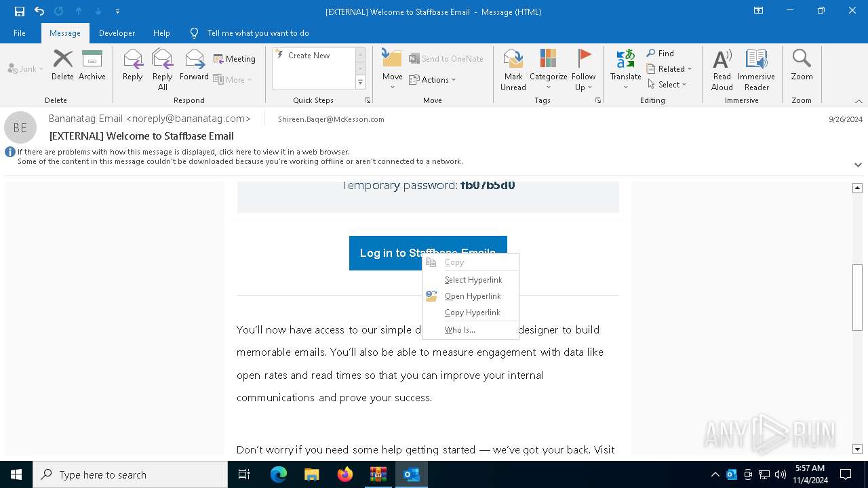Launch Microsoft Edge from taskbar
The image size is (868, 488).
click(x=279, y=474)
